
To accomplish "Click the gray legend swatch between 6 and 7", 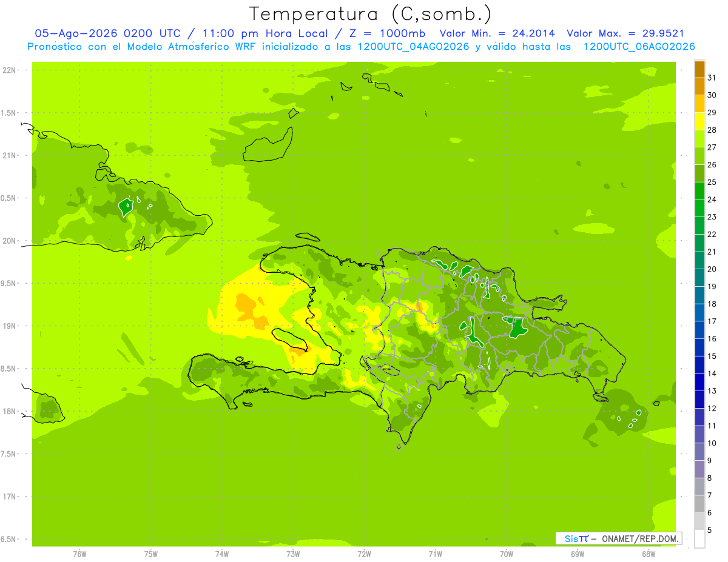I will coord(699,504).
